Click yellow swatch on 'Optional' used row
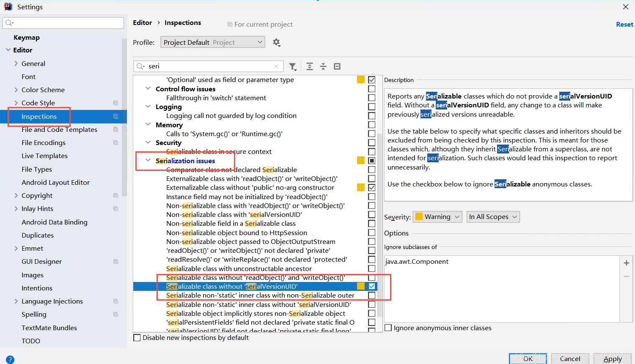 [361, 79]
